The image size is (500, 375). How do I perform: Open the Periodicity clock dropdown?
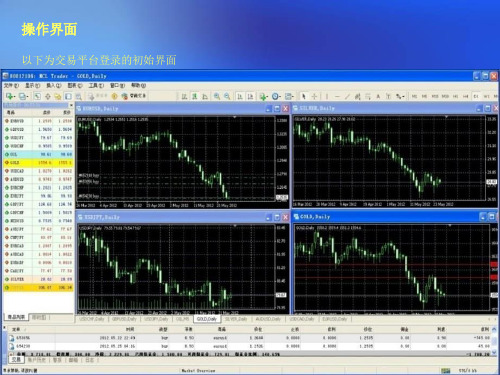[x=281, y=97]
